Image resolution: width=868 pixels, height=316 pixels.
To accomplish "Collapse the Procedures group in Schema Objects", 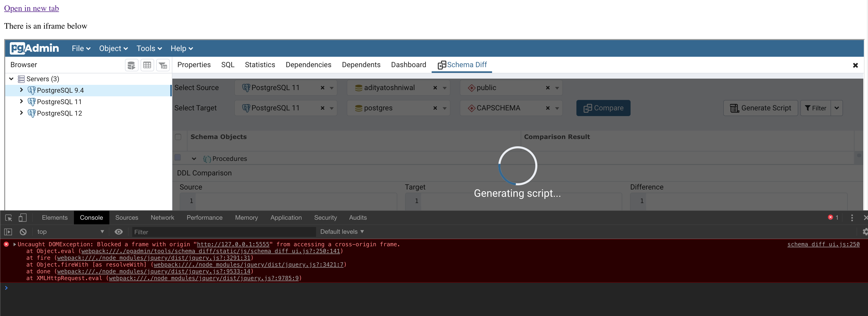I will pos(194,159).
